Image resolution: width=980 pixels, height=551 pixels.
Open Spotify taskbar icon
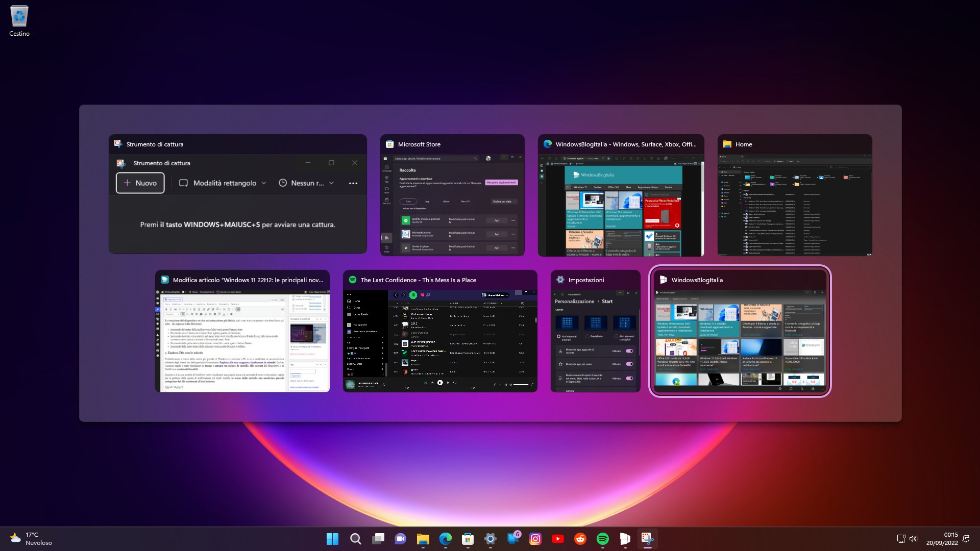pyautogui.click(x=603, y=539)
